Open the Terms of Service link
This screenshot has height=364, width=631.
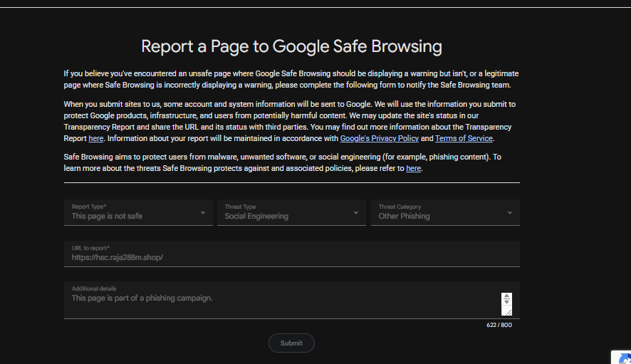click(x=464, y=138)
